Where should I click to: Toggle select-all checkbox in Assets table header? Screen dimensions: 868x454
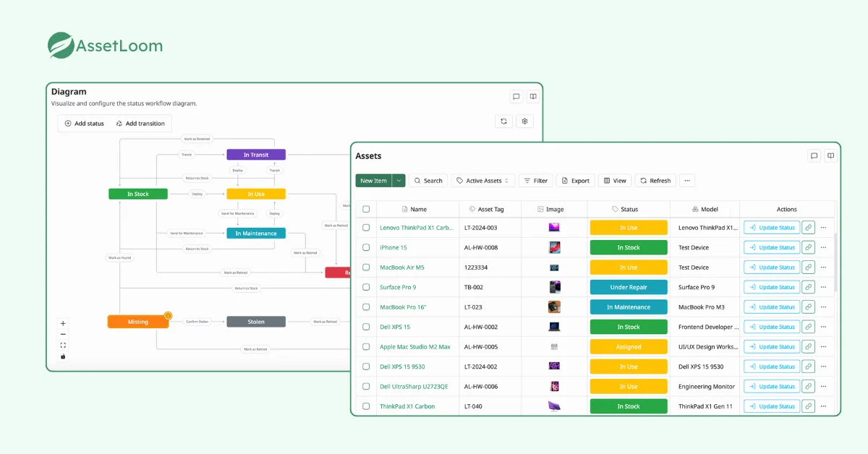(366, 209)
